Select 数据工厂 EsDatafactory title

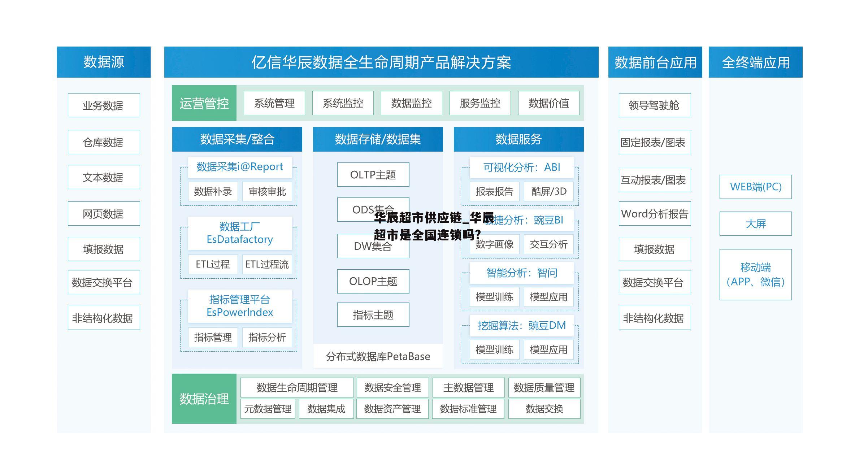click(240, 233)
